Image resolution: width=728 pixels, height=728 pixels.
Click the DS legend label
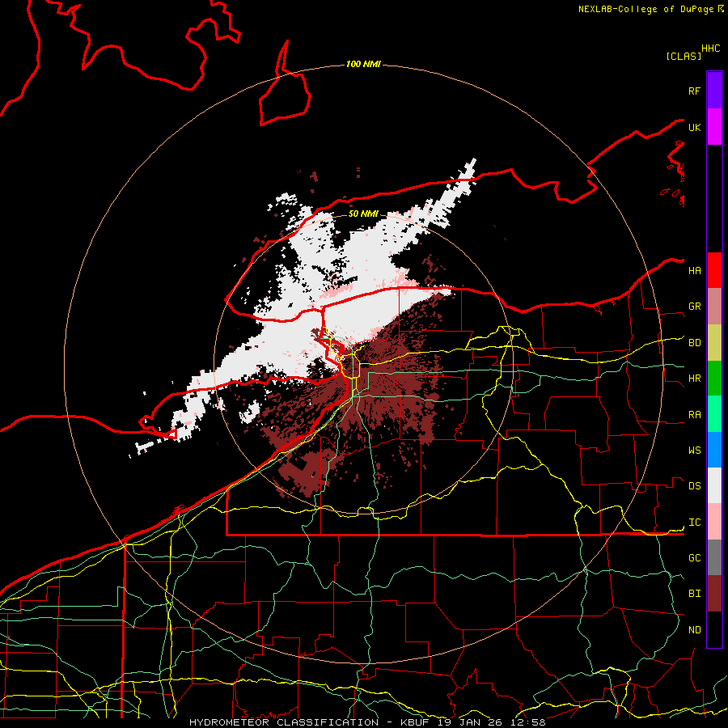pos(694,486)
